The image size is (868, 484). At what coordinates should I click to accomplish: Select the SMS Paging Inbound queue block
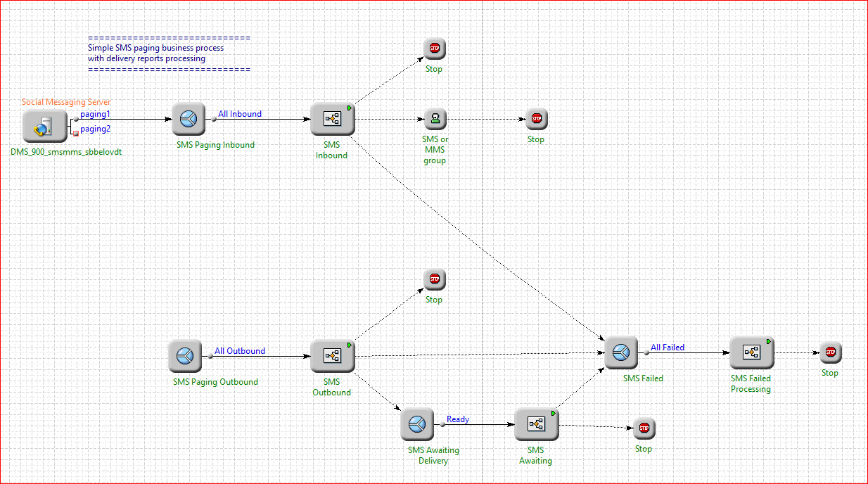188,120
